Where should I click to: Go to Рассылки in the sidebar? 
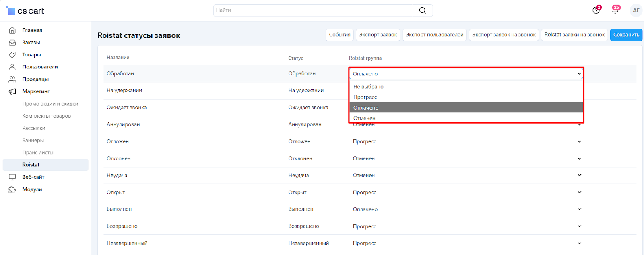pyautogui.click(x=34, y=128)
